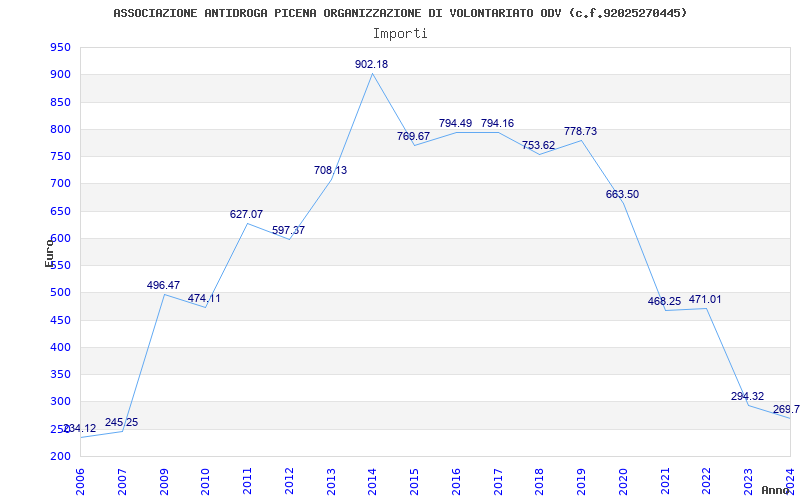Click the x-axis year 2015
This screenshot has height=500, width=800.
coord(414,481)
